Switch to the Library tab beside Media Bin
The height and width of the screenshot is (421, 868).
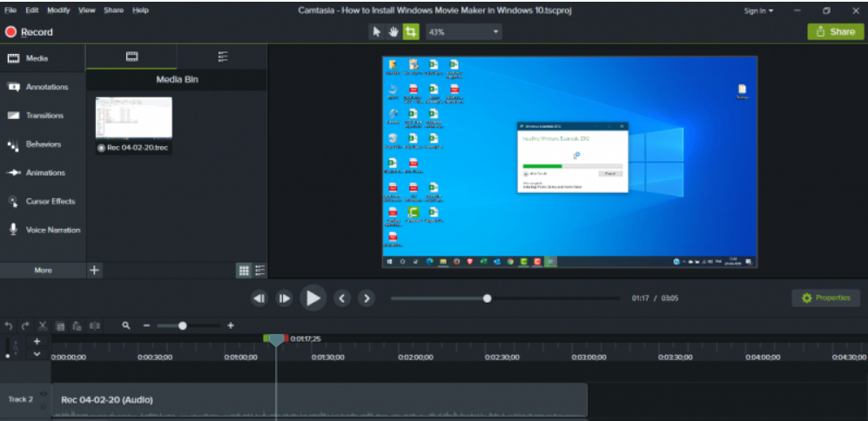(223, 57)
